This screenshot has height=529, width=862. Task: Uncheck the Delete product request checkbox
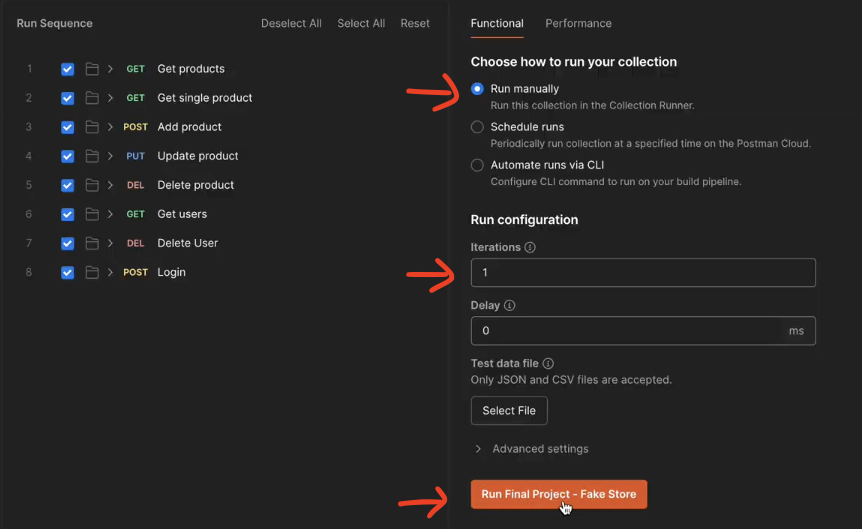click(x=68, y=185)
